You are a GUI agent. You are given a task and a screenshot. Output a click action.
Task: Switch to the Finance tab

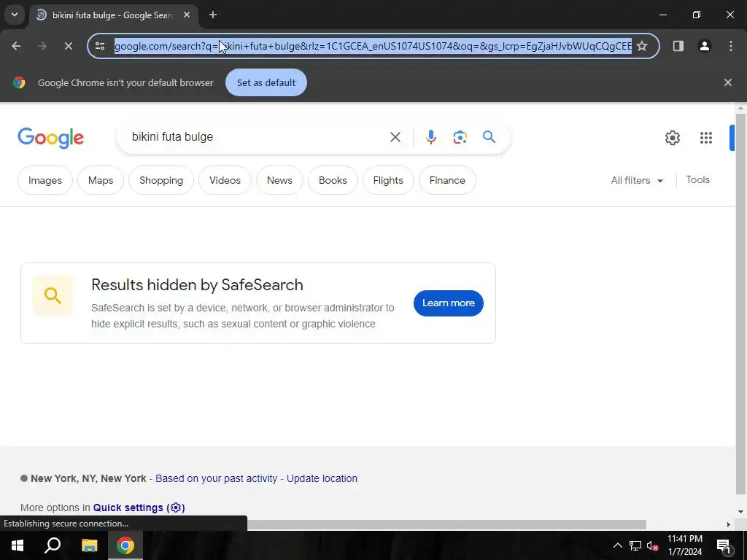pos(447,180)
